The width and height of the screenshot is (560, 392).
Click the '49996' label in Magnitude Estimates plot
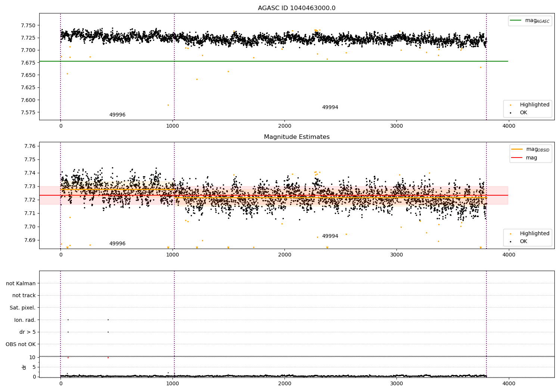tap(117, 244)
